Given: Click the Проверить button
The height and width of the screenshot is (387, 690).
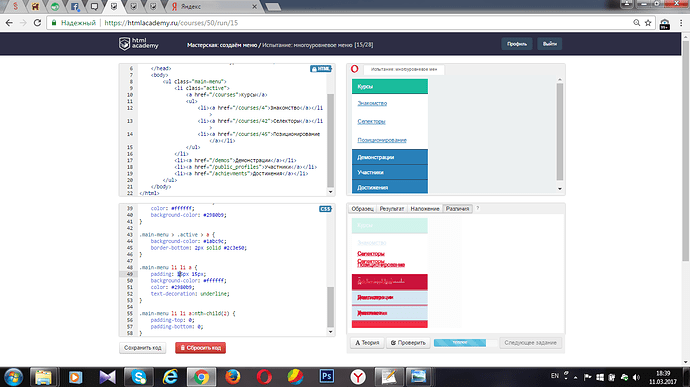Looking at the screenshot, I should [408, 343].
